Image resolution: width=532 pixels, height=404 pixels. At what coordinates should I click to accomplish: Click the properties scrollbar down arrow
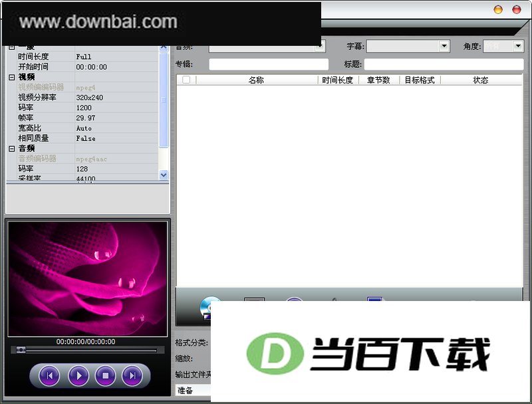164,175
